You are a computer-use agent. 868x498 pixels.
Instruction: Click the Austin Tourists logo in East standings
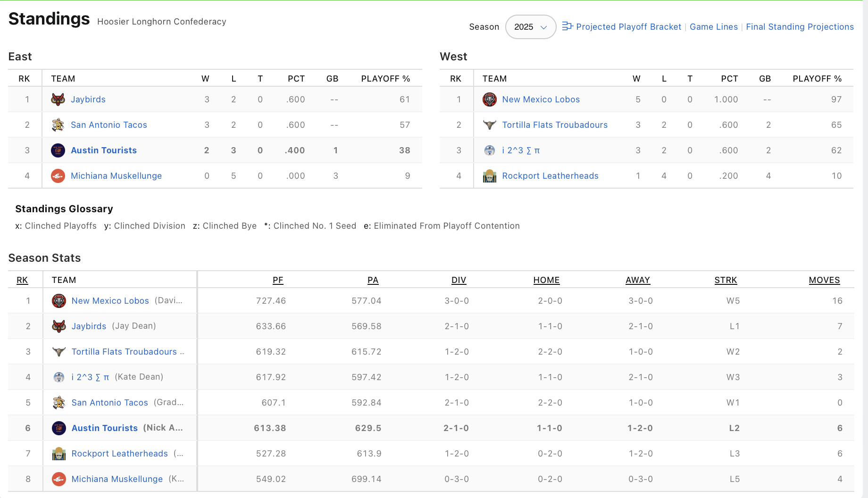(x=58, y=150)
